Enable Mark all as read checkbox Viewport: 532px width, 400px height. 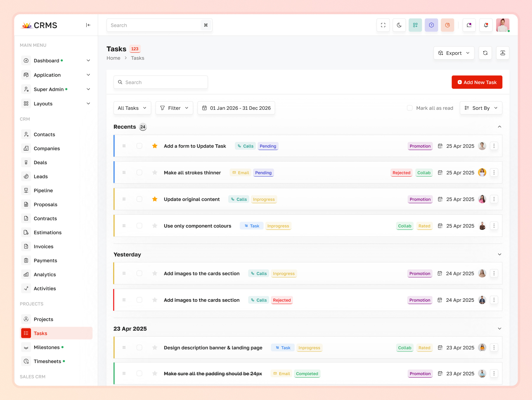pos(410,108)
